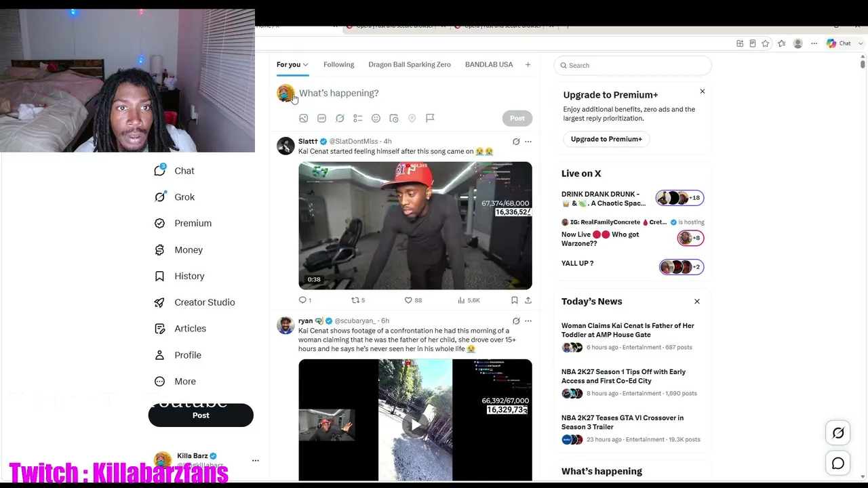Add a poll to the post
This screenshot has height=488, width=868.
[358, 118]
